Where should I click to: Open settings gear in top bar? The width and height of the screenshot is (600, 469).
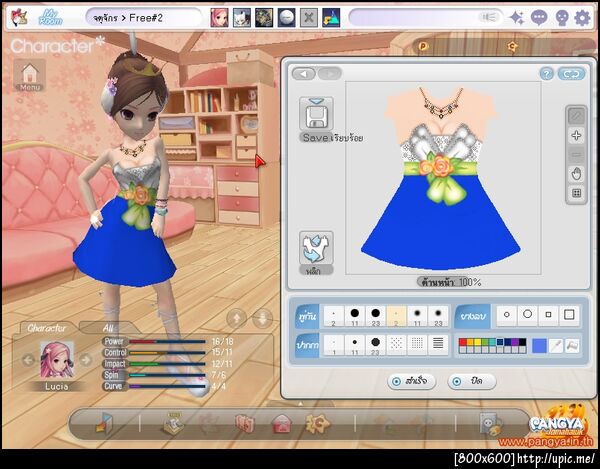pos(582,18)
